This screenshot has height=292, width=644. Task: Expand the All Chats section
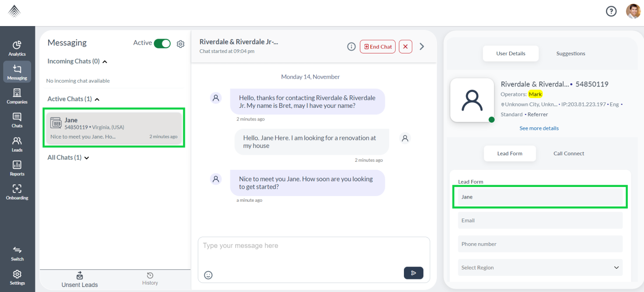click(x=86, y=158)
